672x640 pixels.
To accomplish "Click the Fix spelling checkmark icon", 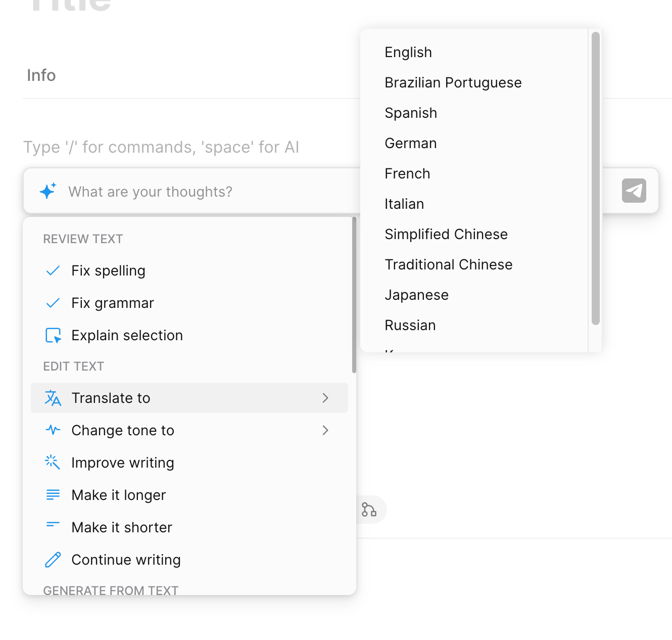I will pyautogui.click(x=53, y=271).
